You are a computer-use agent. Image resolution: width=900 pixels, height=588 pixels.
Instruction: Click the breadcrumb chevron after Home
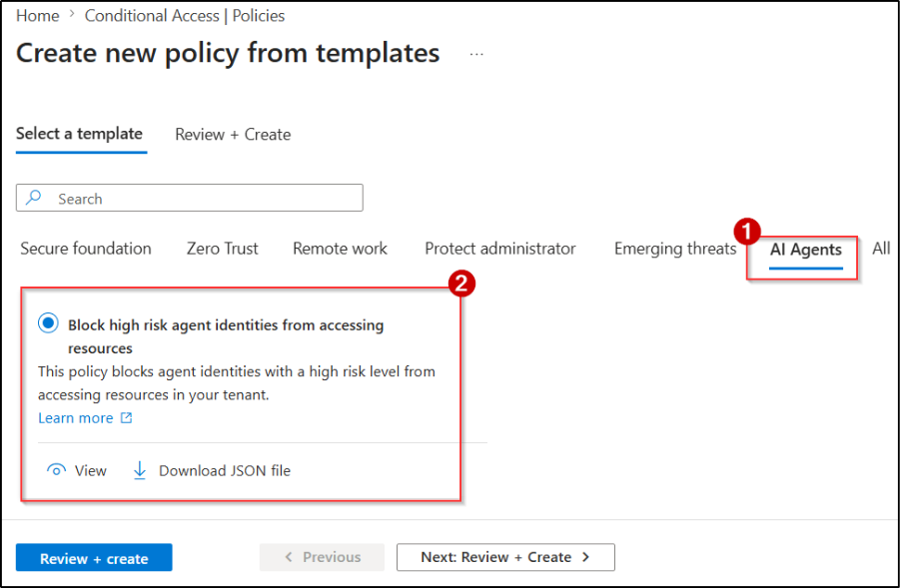72,14
